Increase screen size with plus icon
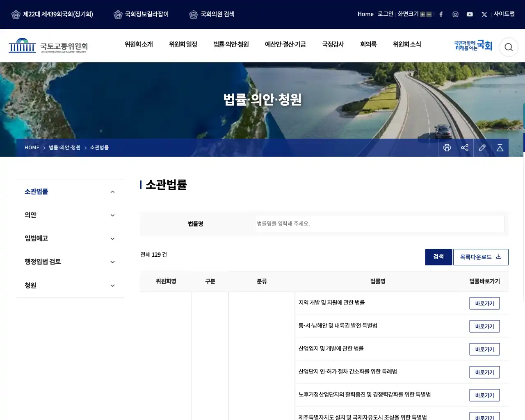The height and width of the screenshot is (420, 525). (422, 14)
